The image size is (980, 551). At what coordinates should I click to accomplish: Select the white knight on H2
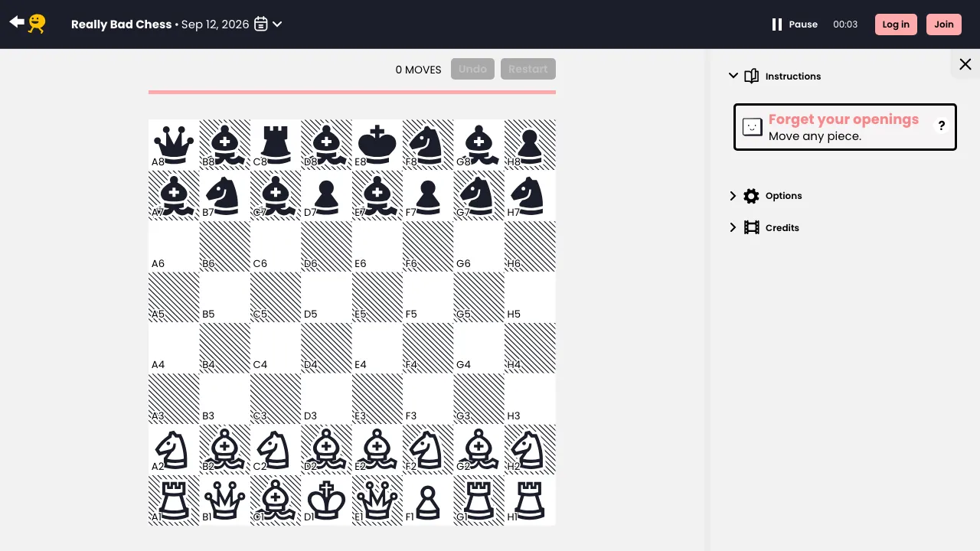pos(530,450)
